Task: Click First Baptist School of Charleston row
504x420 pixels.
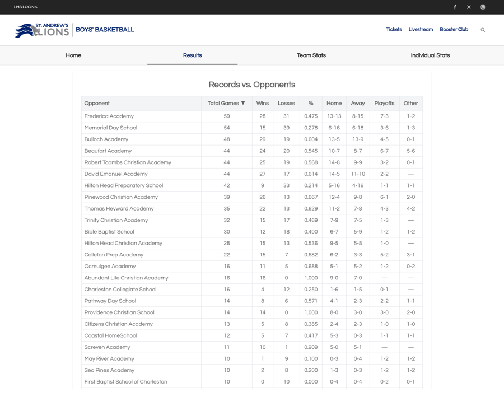Action: click(252, 382)
